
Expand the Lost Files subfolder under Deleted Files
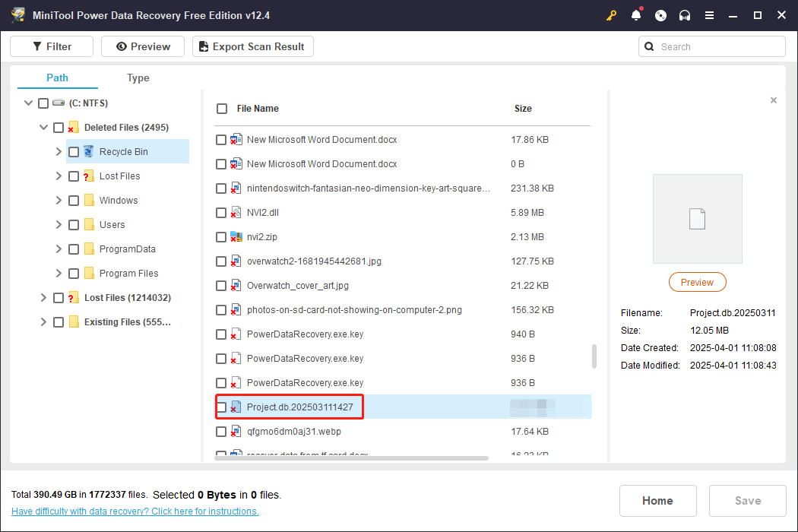click(59, 176)
